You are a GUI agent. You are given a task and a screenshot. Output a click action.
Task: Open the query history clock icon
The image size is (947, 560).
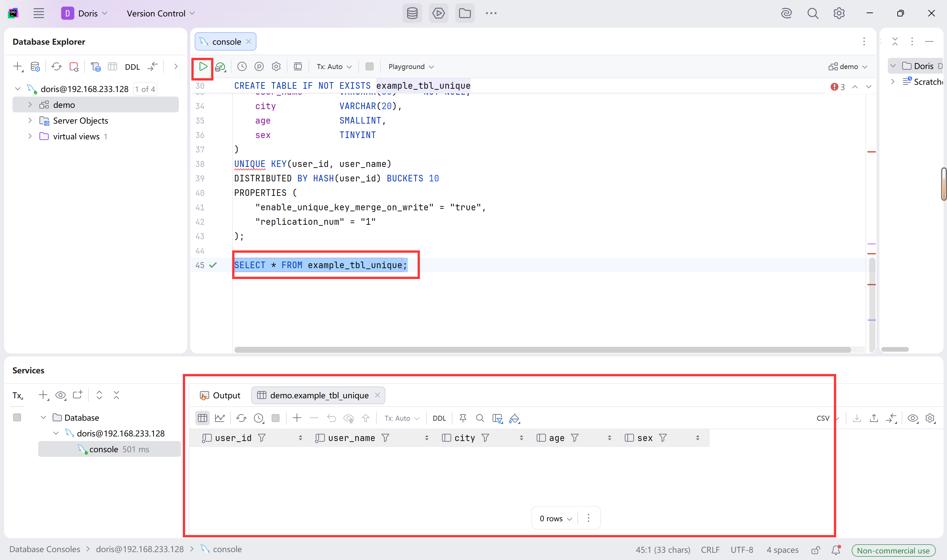point(242,67)
